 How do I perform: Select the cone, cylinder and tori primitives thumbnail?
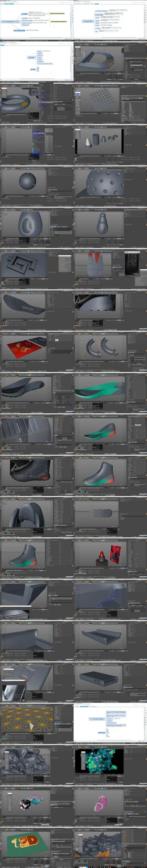[x=110, y=145]
